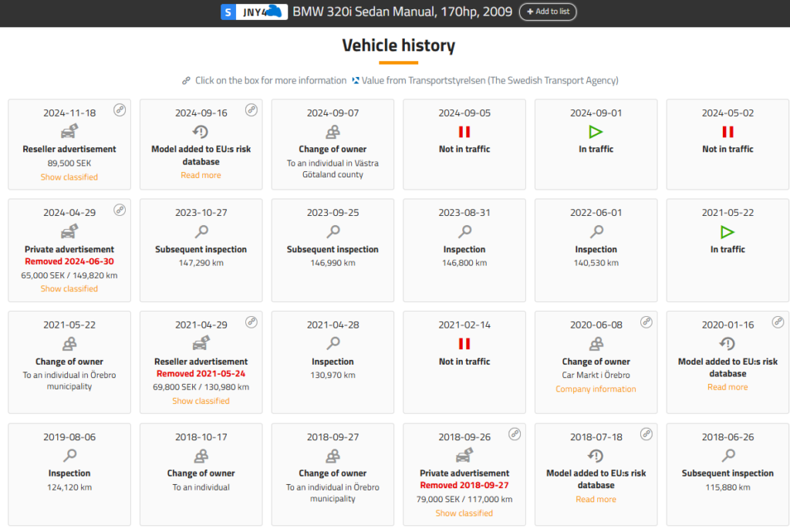Click the magnifier icon on 2023-10-27 inspection
This screenshot has height=532, width=790.
(201, 231)
